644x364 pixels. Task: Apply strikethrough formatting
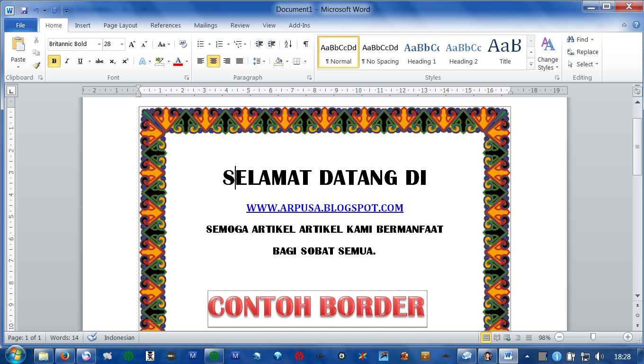tap(99, 61)
